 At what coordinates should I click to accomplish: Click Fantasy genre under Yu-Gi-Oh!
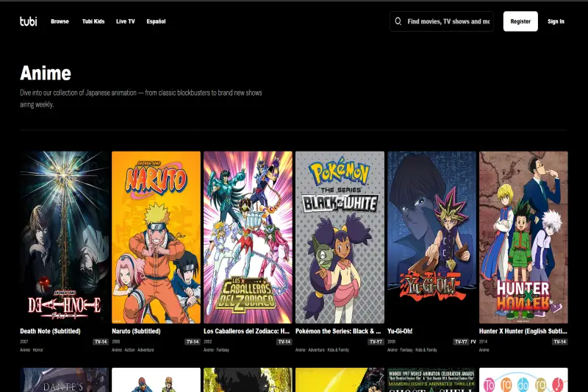(406, 350)
